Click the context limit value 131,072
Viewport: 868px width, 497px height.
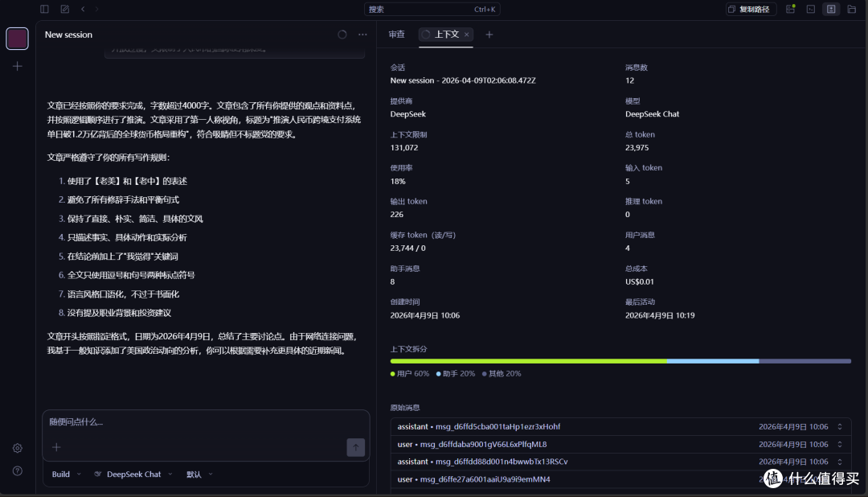click(404, 148)
